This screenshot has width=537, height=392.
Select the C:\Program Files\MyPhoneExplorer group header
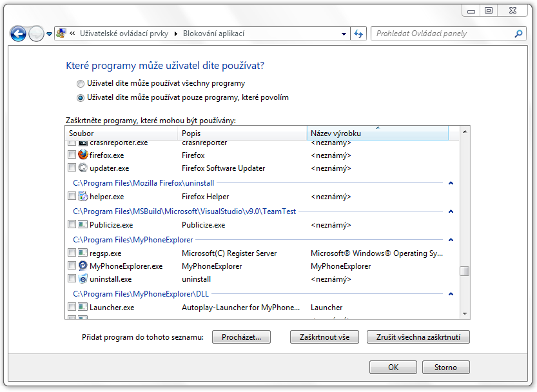coord(133,240)
